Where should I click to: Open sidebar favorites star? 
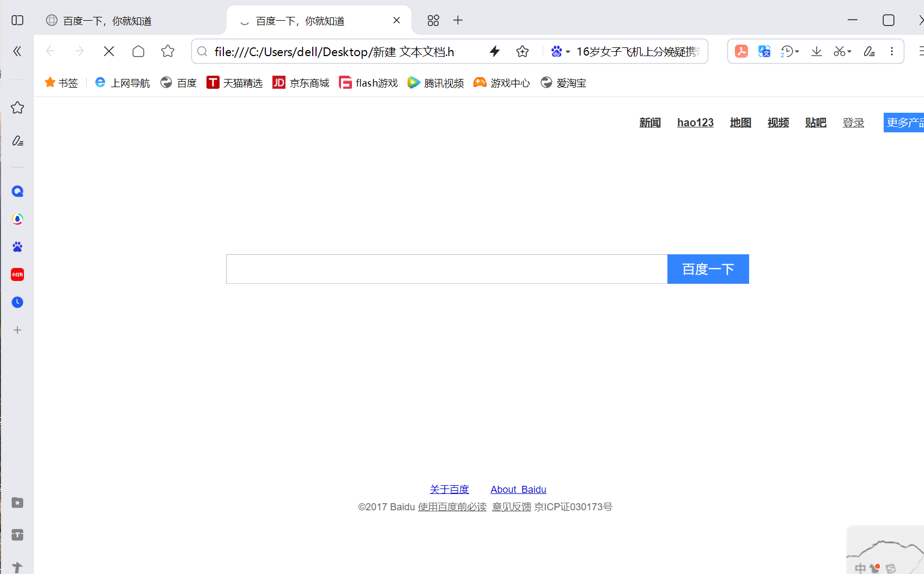pyautogui.click(x=17, y=108)
